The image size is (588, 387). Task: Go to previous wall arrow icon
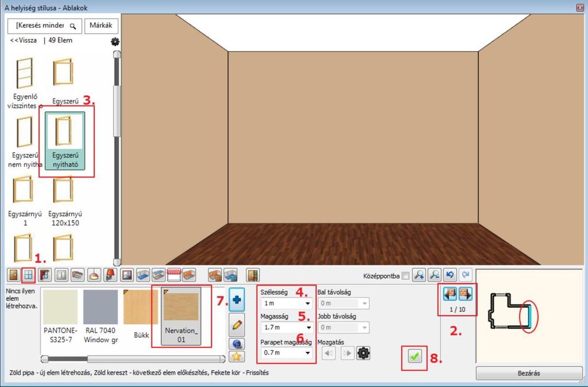(450, 293)
